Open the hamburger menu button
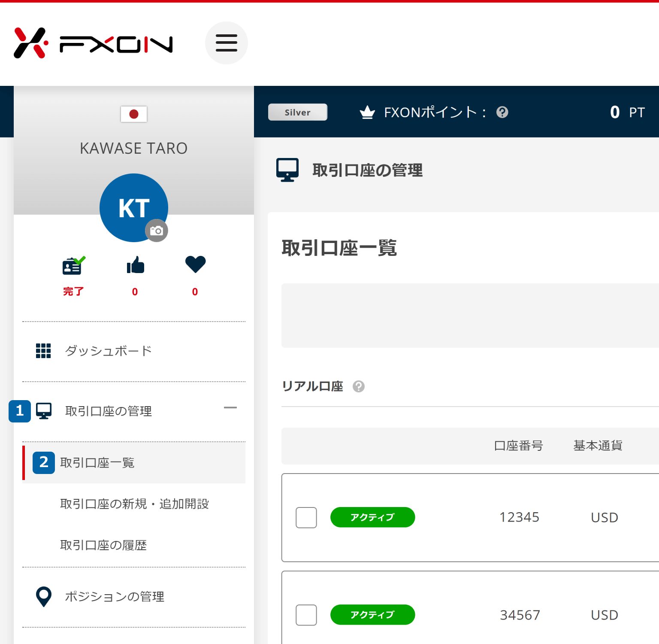The width and height of the screenshot is (659, 644). (227, 43)
